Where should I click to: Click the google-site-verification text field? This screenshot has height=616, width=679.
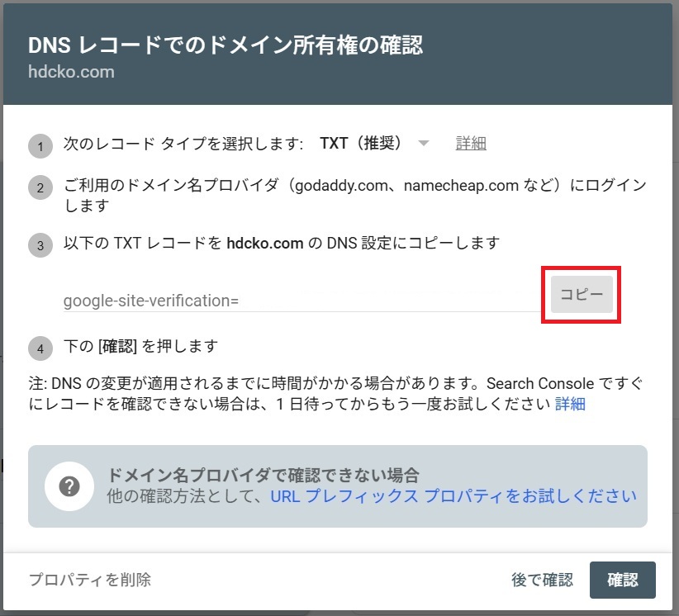click(302, 301)
